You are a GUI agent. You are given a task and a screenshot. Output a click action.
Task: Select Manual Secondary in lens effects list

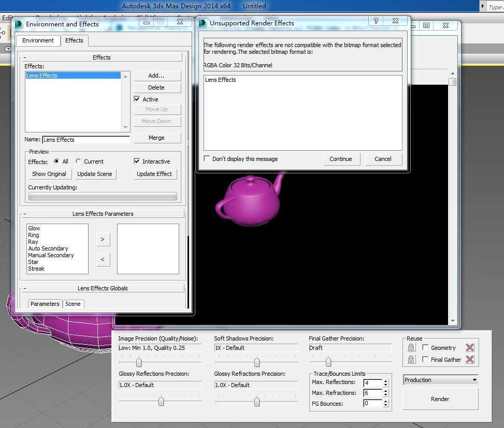point(51,255)
